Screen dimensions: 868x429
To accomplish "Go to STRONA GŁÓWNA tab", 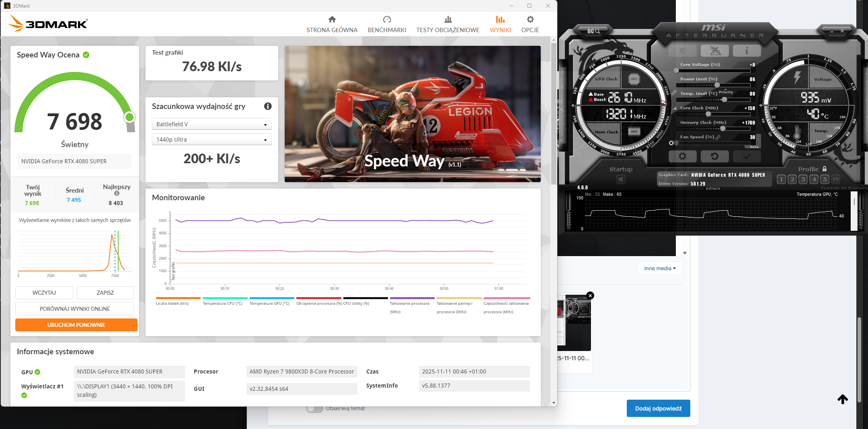I will tap(332, 25).
